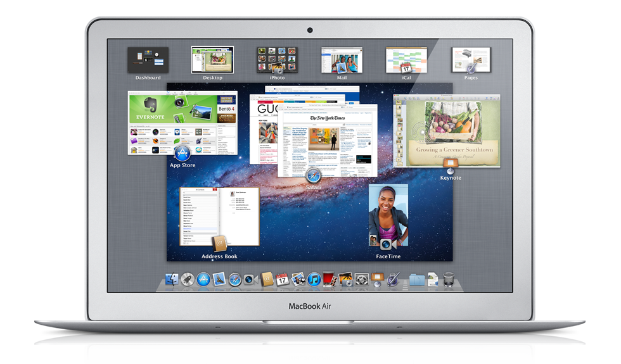The width and height of the screenshot is (621, 364).
Task: Open the App Store icon in the Dock
Action: (x=203, y=280)
